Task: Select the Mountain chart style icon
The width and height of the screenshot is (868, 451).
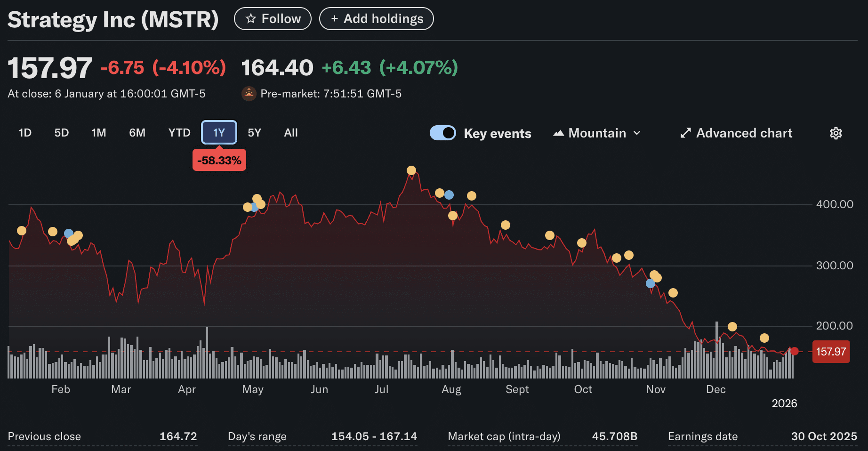Action: coord(559,133)
